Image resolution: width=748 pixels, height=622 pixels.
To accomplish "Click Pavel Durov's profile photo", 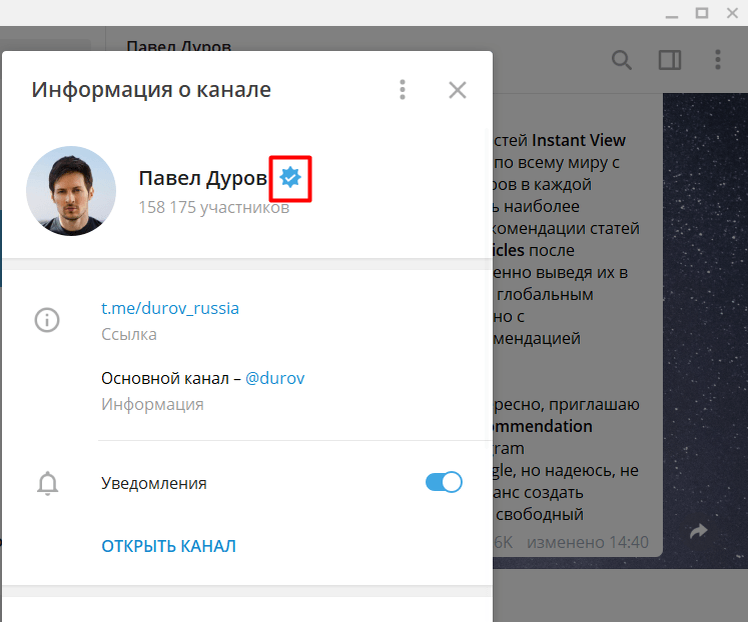I will click(71, 191).
